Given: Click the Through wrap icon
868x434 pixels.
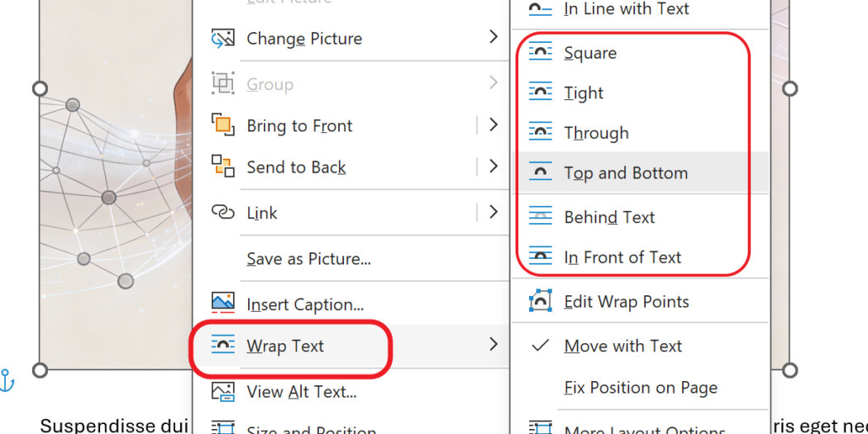Looking at the screenshot, I should tap(540, 132).
